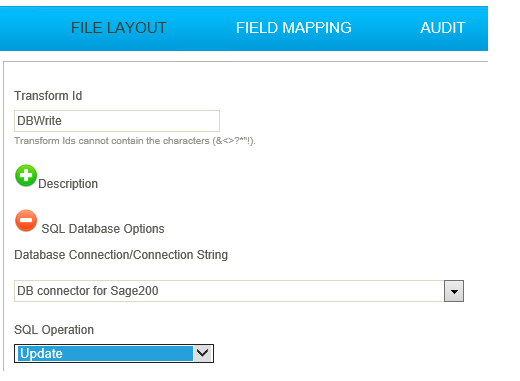Switch to the FIELD MAPPING tab

[x=293, y=28]
